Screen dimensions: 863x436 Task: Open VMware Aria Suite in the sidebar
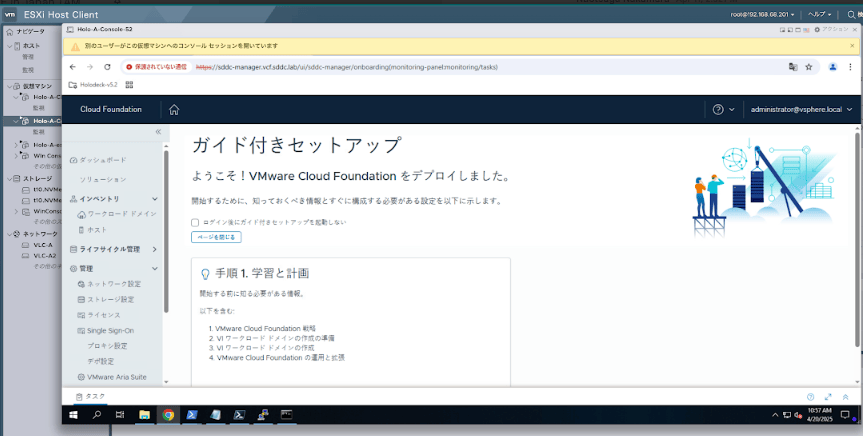pos(112,377)
